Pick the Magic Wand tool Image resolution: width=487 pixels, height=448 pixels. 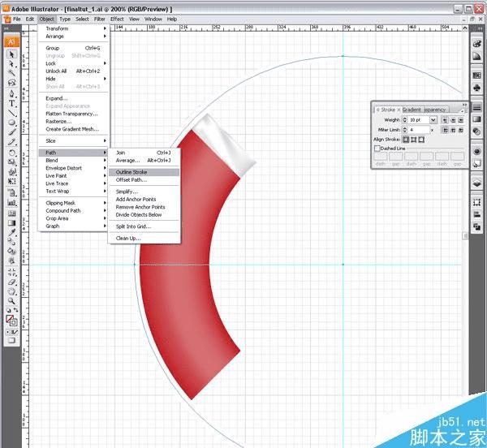coord(11,73)
